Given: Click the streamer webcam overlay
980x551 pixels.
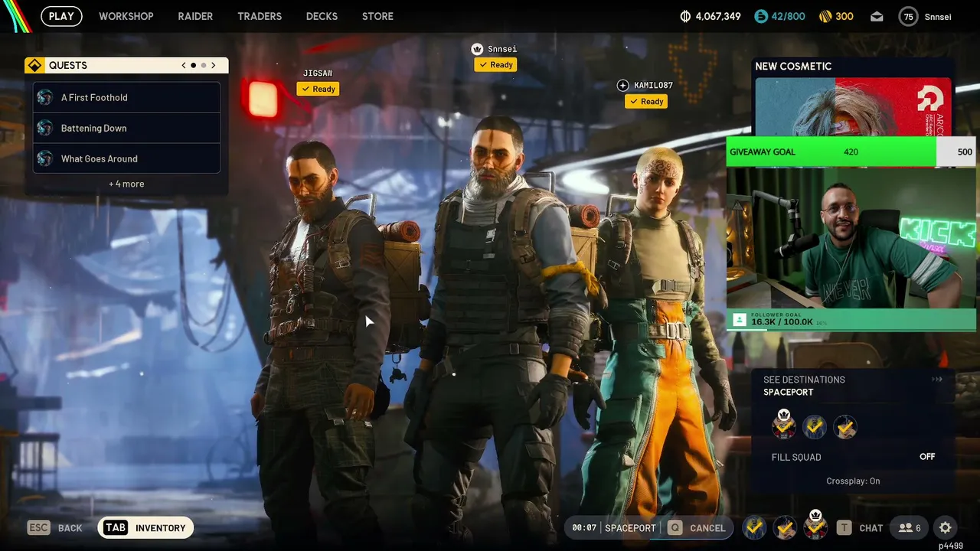Looking at the screenshot, I should [851, 238].
